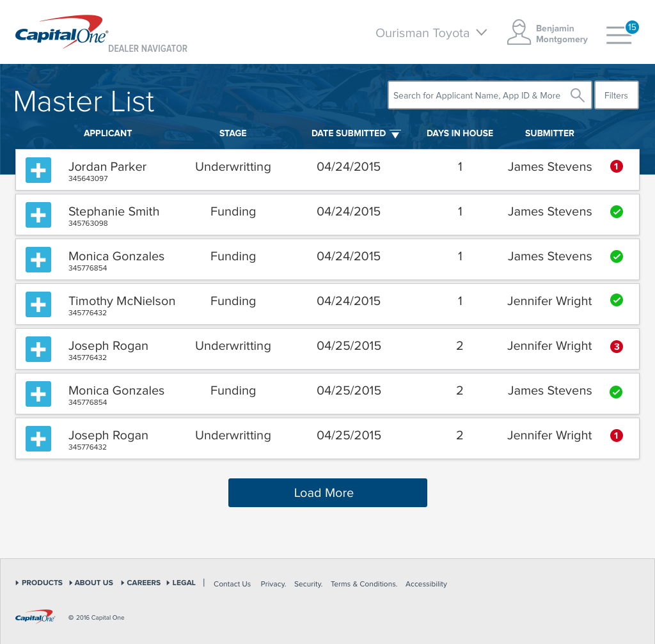
Task: Open the Ourisman Toyota dealer dropdown
Action: coord(431,33)
